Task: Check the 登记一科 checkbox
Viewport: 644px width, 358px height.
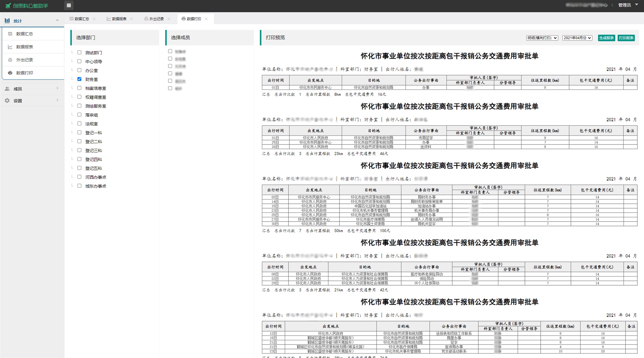Action: pos(79,132)
